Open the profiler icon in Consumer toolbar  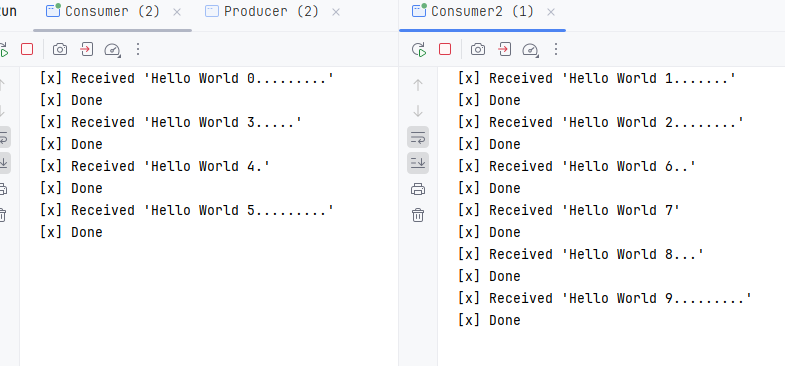[113, 50]
